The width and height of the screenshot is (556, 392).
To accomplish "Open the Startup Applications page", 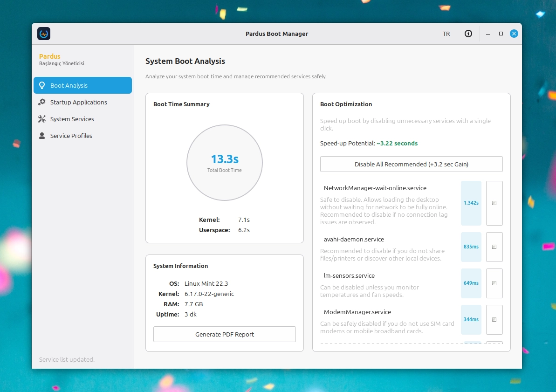I will [82, 102].
